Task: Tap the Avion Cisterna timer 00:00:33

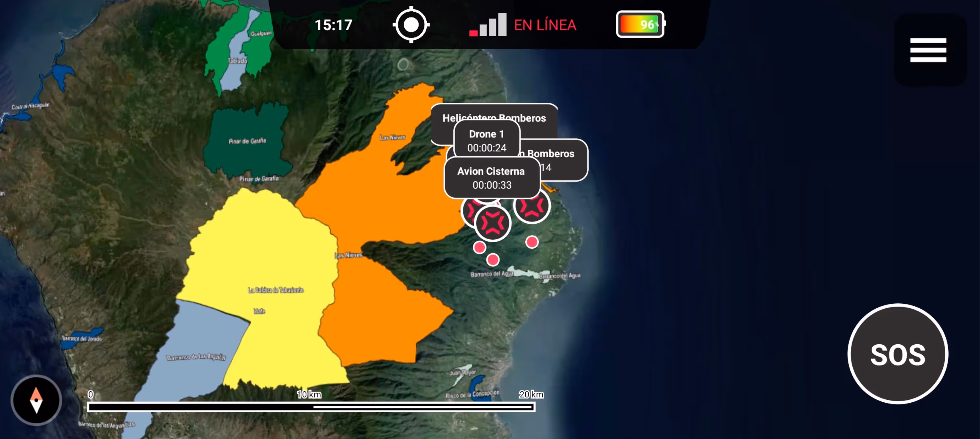Action: pos(492,185)
